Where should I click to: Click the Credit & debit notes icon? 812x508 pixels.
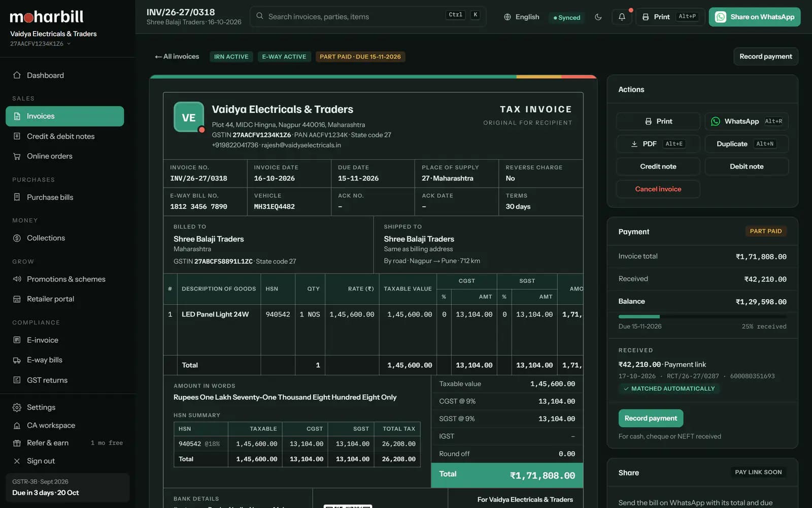tap(17, 136)
